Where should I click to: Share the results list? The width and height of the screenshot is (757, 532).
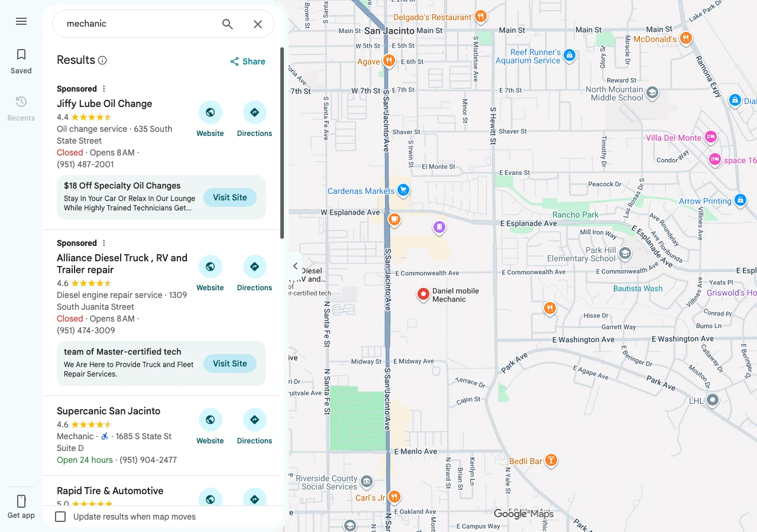[248, 61]
